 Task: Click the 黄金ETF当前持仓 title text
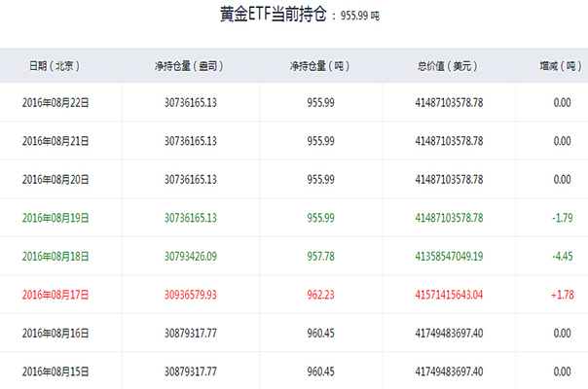coord(274,15)
